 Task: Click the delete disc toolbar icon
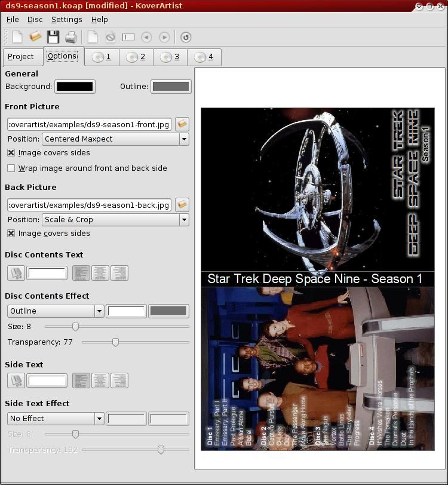[x=110, y=38]
